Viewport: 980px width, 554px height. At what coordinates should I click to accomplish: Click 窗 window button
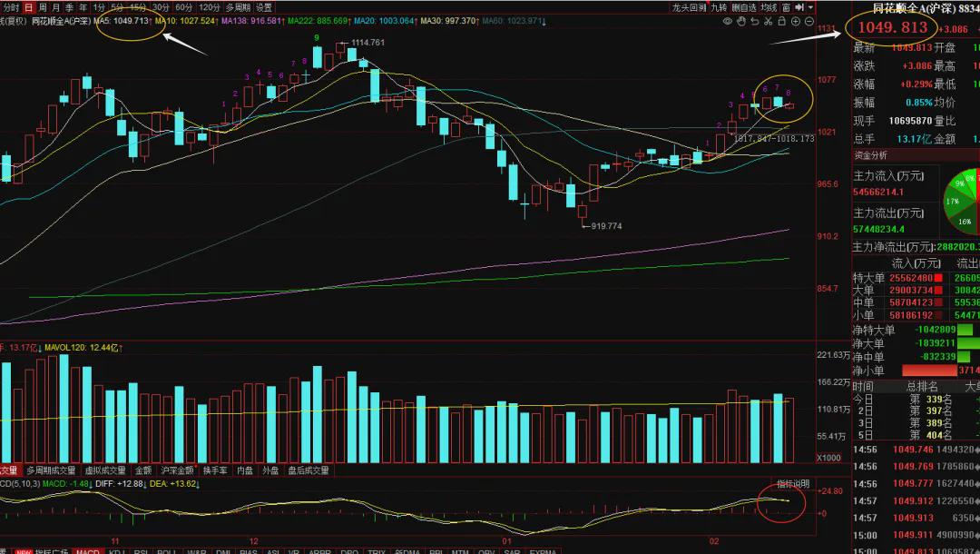click(x=786, y=7)
